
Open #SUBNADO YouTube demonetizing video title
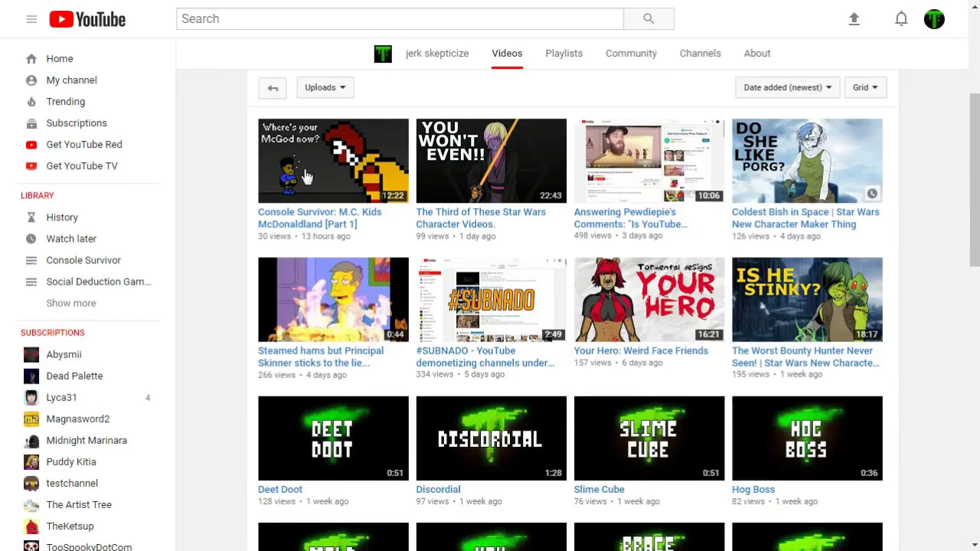pos(485,357)
